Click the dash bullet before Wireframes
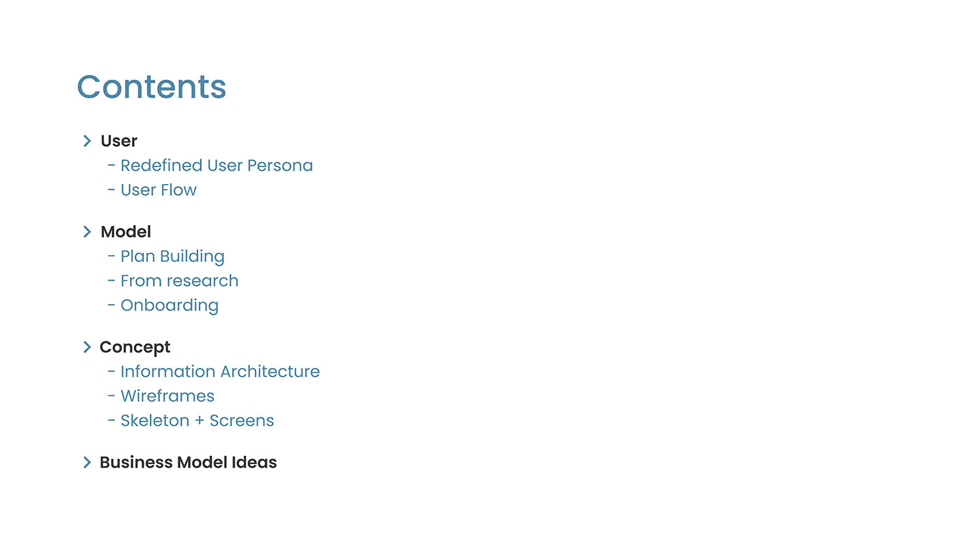 pos(111,396)
